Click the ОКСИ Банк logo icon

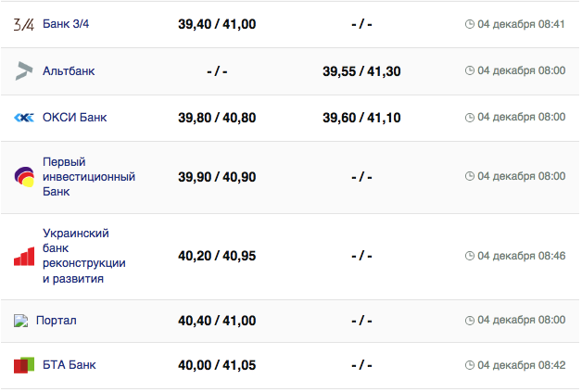point(24,118)
